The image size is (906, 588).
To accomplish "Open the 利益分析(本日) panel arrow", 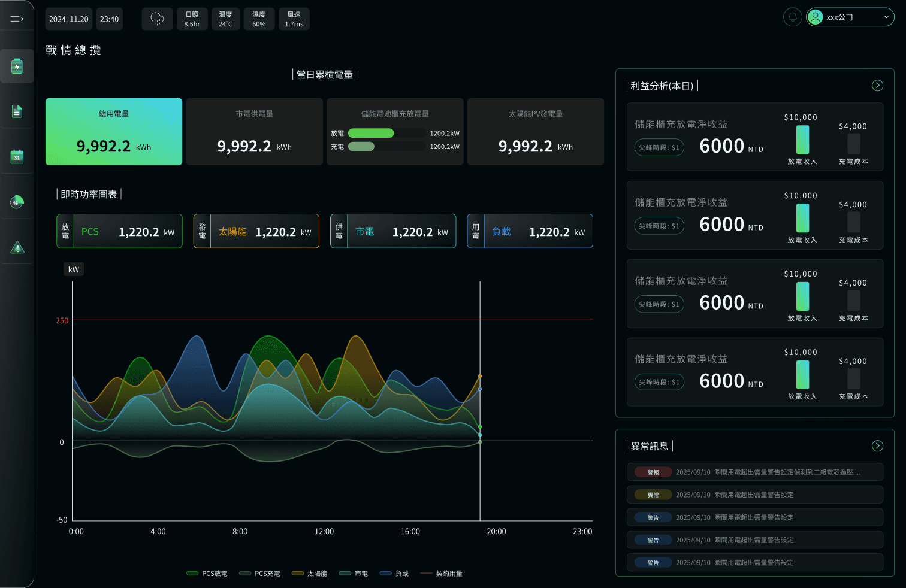I will pos(877,85).
